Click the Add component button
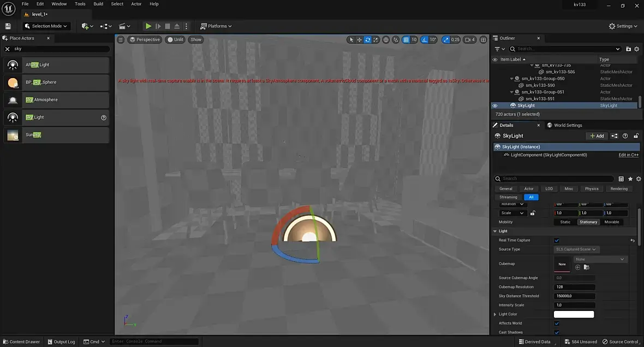 (x=597, y=136)
